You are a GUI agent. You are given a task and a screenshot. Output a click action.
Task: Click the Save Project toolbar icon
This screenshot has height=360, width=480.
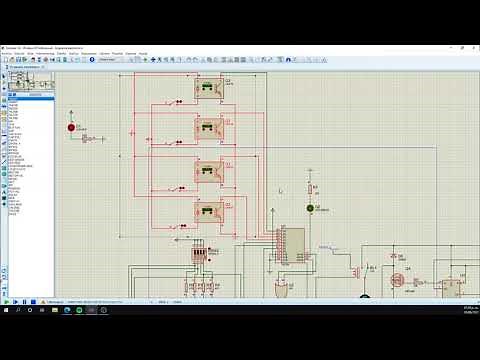pos(18,60)
